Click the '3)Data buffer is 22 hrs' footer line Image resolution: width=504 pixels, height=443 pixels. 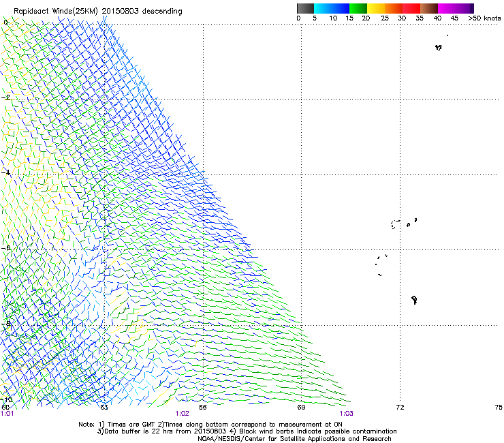tap(247, 431)
